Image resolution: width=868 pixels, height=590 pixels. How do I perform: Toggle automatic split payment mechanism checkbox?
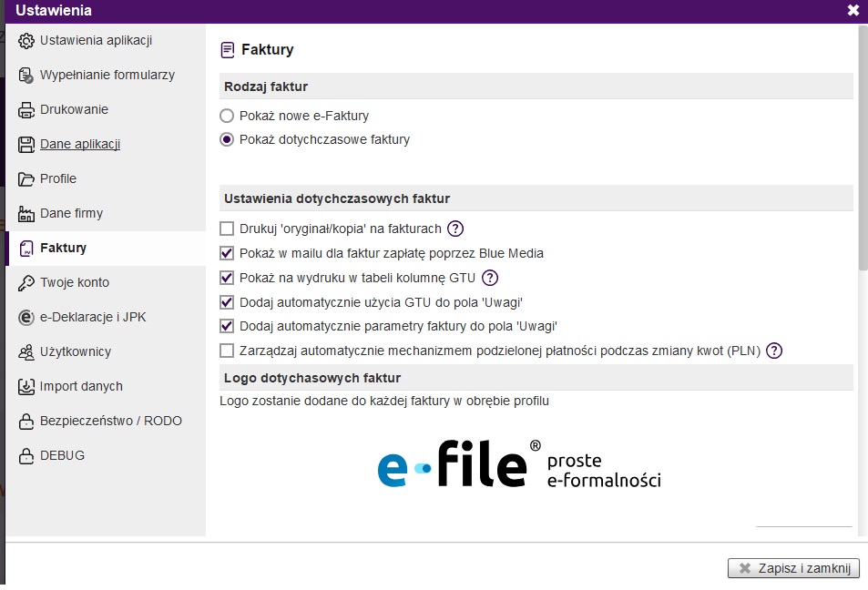227,351
